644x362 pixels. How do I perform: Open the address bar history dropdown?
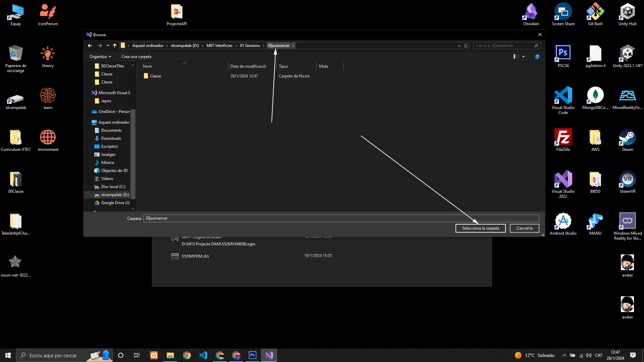[x=459, y=46]
